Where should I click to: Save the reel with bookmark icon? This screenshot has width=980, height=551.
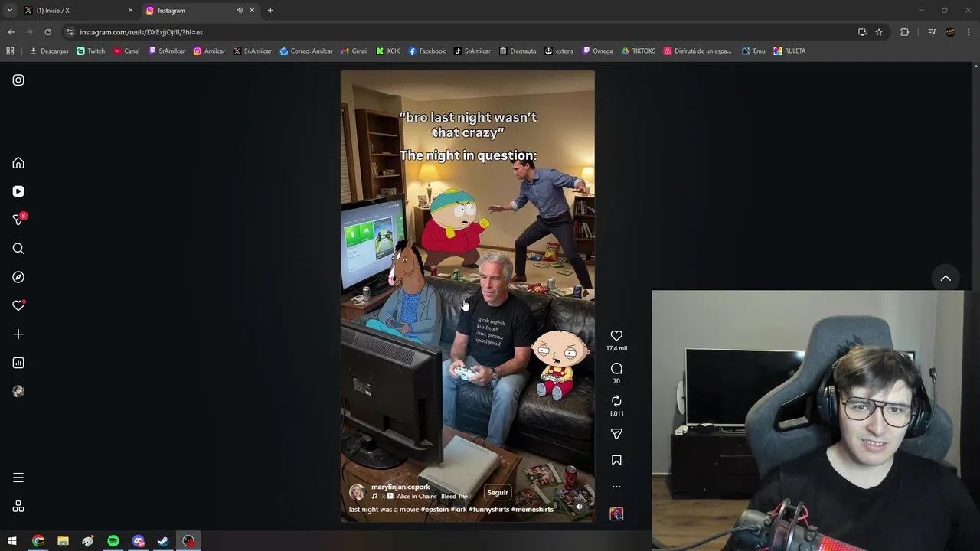(616, 460)
